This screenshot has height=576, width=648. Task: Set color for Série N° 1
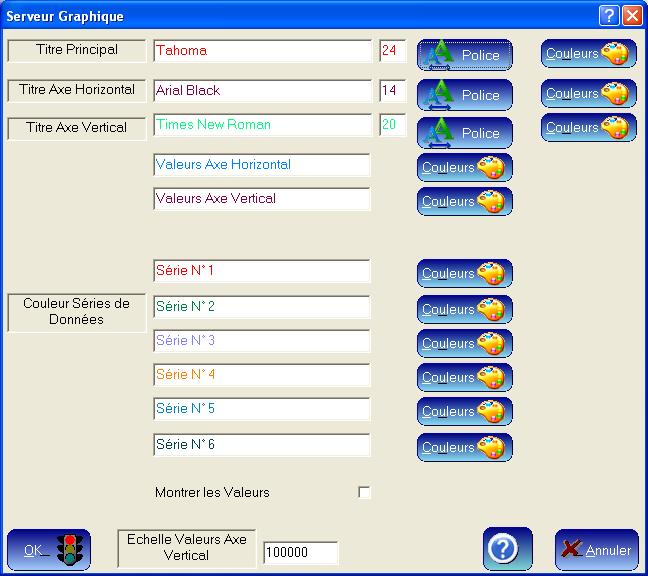(464, 274)
